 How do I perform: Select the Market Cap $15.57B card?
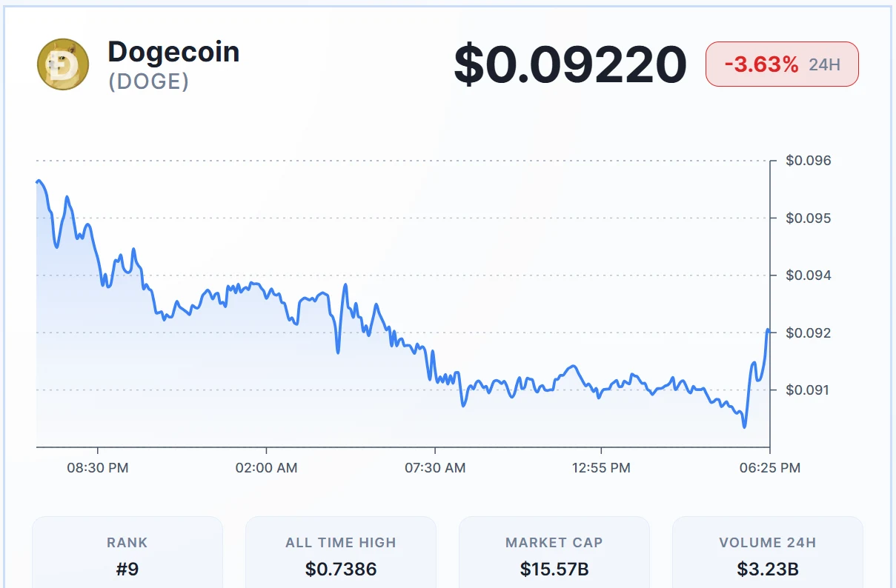(554, 554)
